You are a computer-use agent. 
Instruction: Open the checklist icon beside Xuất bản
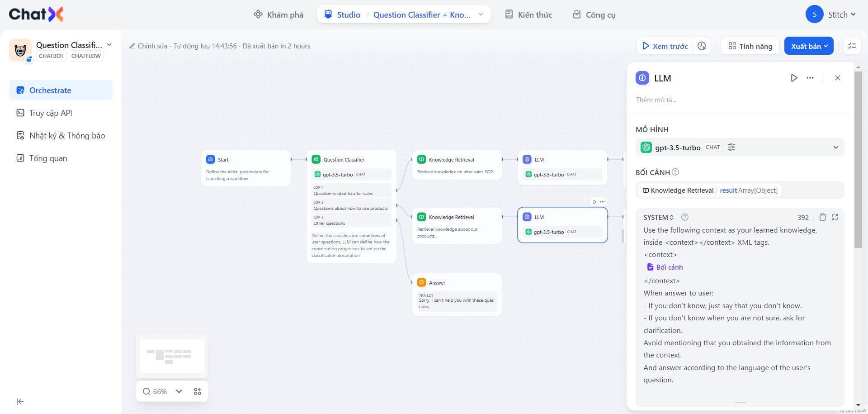click(x=852, y=46)
